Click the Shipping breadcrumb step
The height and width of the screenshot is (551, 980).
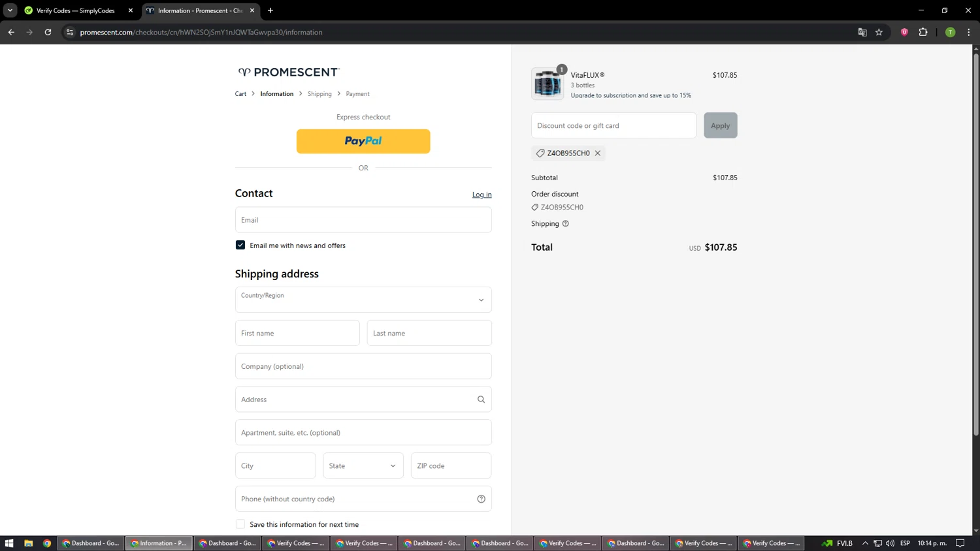click(319, 94)
